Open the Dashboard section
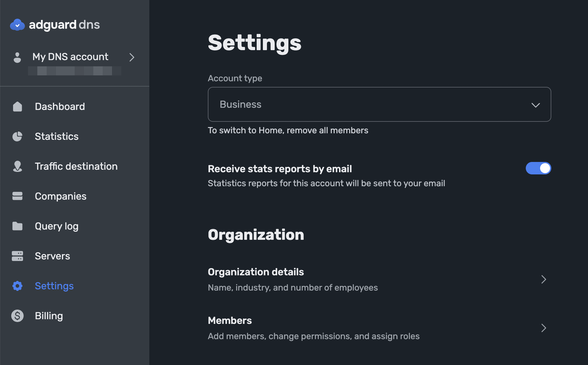This screenshot has height=365, width=588. (60, 106)
